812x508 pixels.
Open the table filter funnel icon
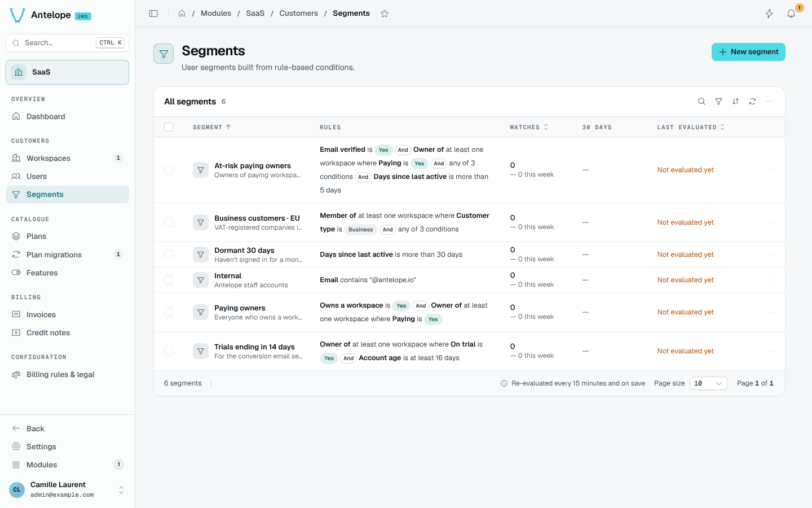[718, 102]
